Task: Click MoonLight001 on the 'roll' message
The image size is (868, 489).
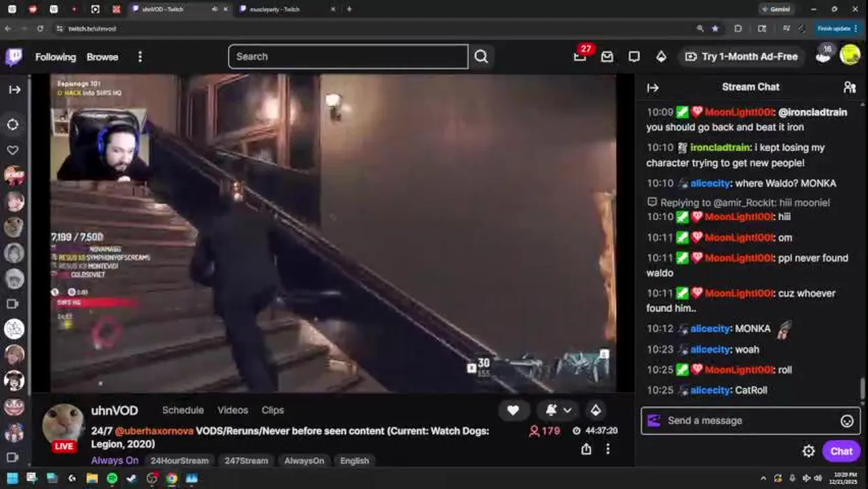Action: [x=739, y=370]
